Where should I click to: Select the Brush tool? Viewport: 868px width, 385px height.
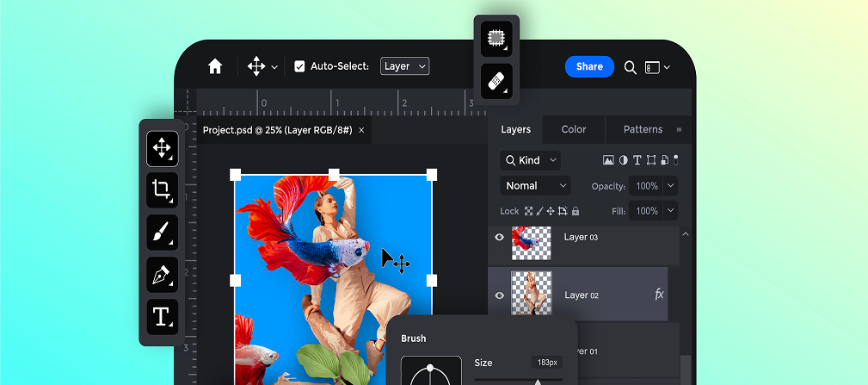(x=162, y=232)
